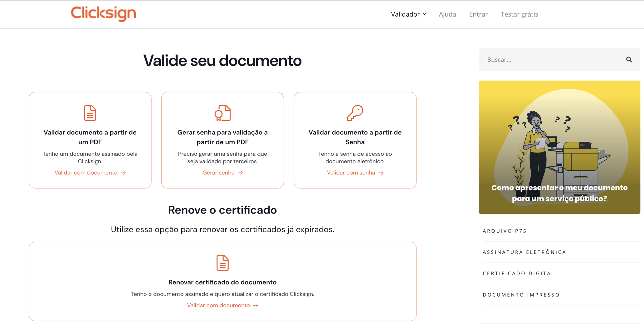This screenshot has width=644, height=324.
Task: Open the Ajuda menu item
Action: [447, 14]
